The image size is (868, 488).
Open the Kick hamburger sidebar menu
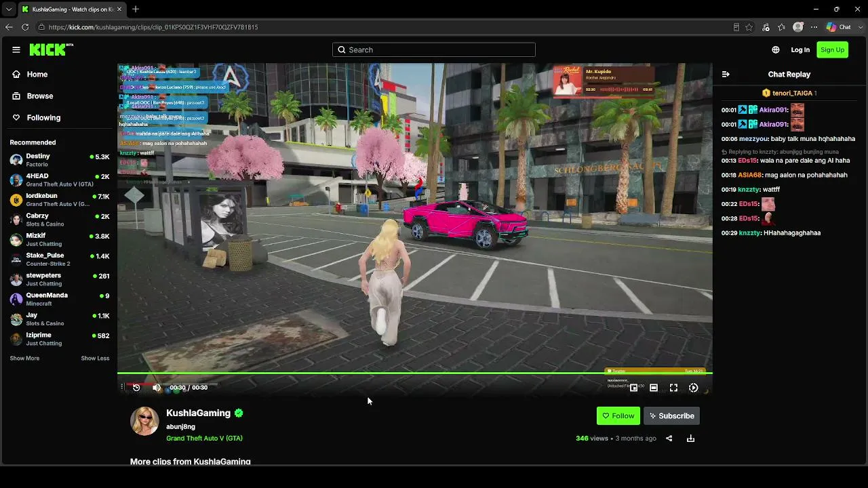[16, 49]
